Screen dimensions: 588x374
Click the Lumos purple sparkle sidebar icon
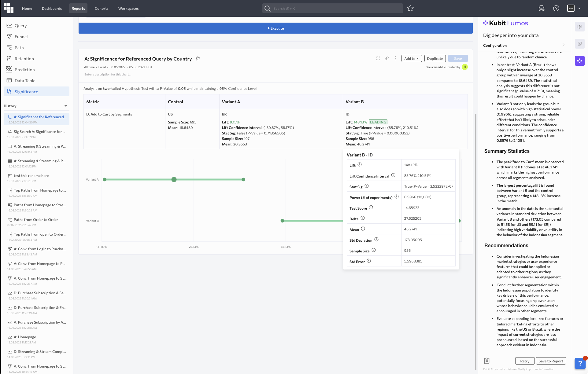point(579,61)
